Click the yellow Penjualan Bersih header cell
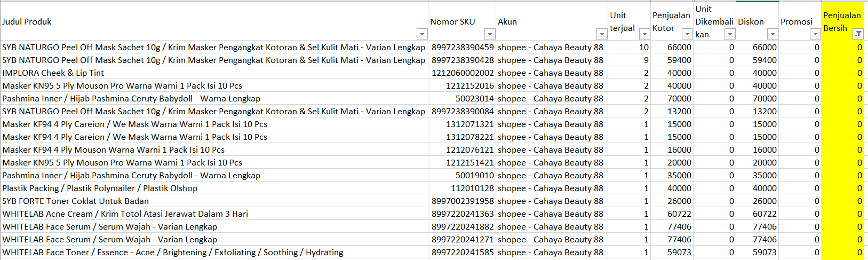868x260 pixels. coord(842,21)
